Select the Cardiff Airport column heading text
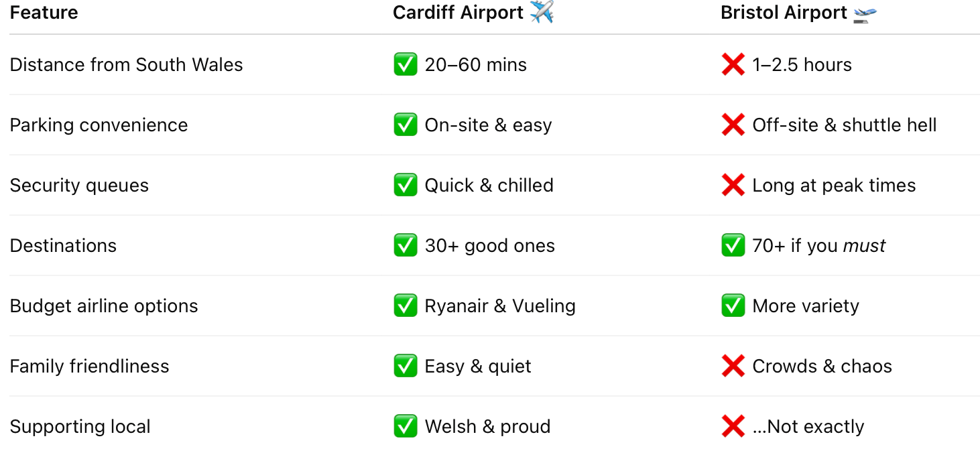 click(458, 13)
